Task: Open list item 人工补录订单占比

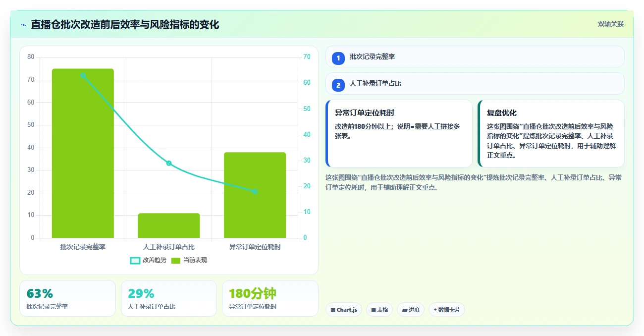Action: [475, 83]
